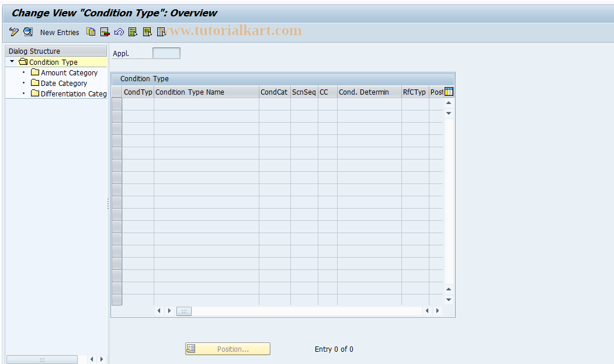Click Dialog Structure horizontal scrollbar thumb
Image resolution: width=614 pixels, height=364 pixels.
[x=42, y=359]
